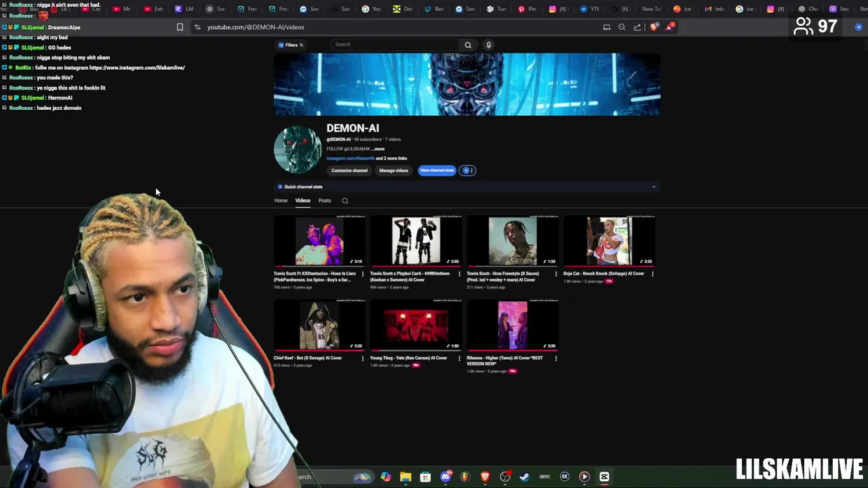The image size is (868, 488).
Task: Open Steam from the taskbar
Action: [525, 477]
